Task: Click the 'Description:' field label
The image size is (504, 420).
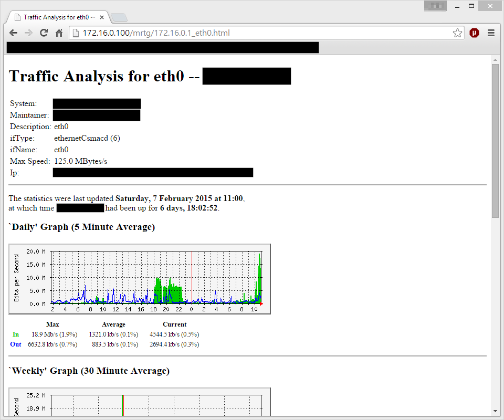Action: click(x=30, y=127)
